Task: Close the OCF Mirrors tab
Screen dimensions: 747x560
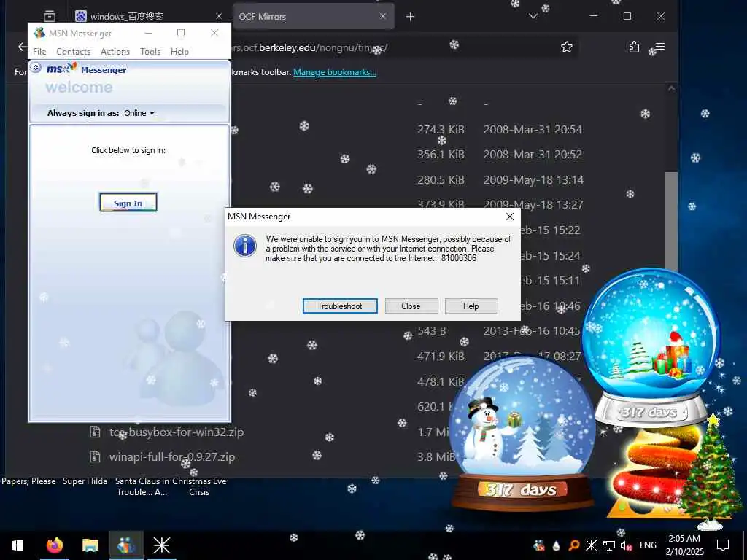Action: click(x=382, y=16)
